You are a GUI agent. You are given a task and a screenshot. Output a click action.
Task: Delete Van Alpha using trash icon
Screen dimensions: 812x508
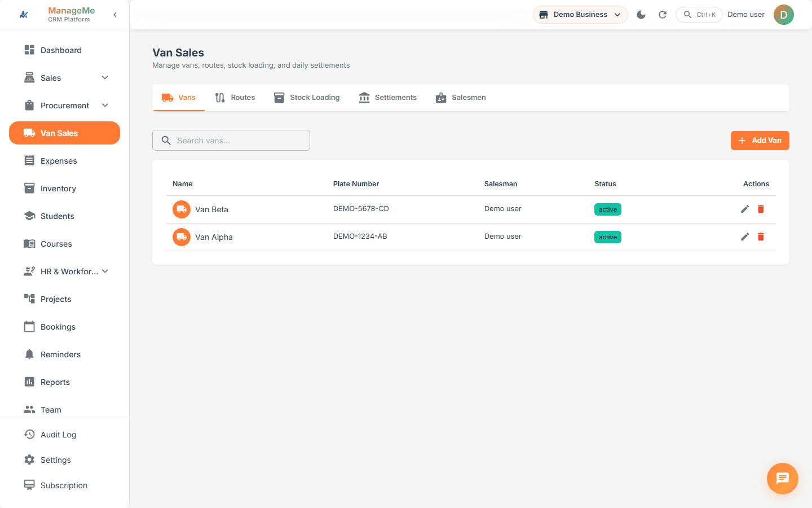[x=761, y=237]
